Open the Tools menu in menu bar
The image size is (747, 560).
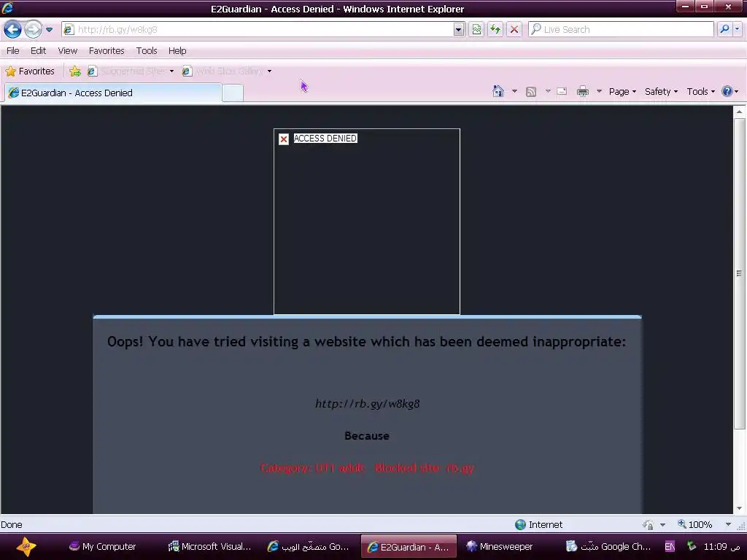click(146, 50)
